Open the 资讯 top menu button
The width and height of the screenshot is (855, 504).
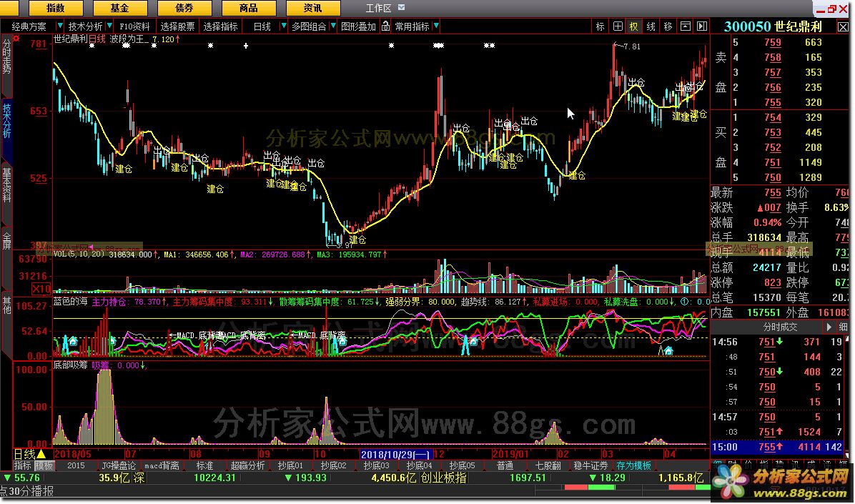(x=313, y=8)
